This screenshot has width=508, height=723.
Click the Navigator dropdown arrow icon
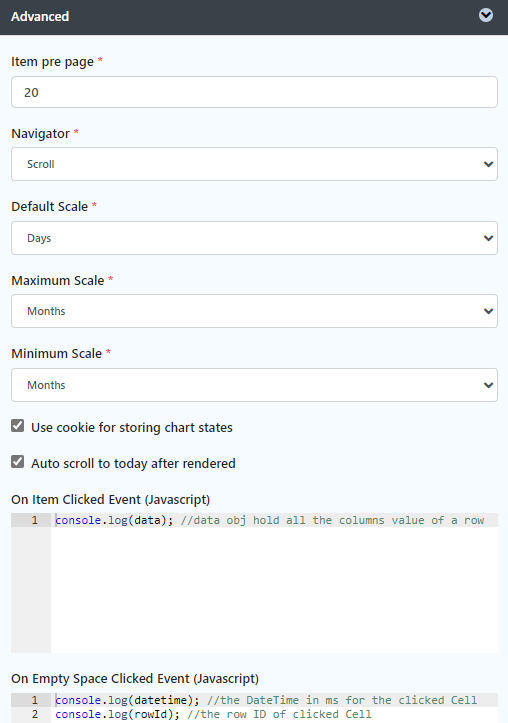[x=488, y=164]
